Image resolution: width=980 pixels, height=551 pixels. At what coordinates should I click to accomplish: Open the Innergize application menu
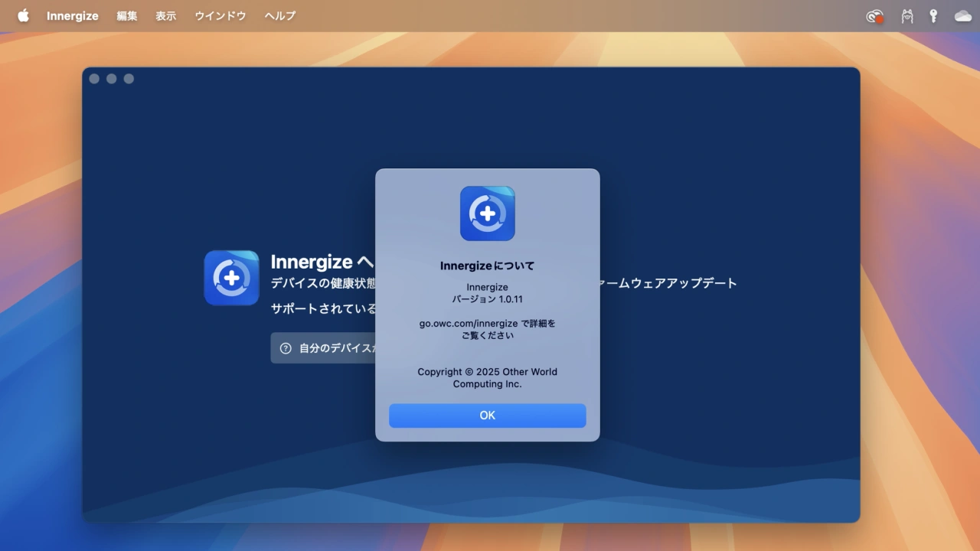(x=72, y=16)
